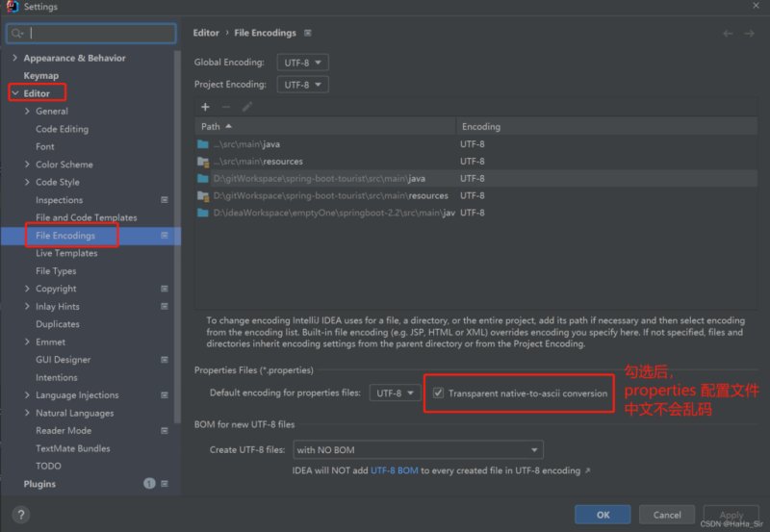Viewport: 770px width, 532px height.
Task: Open the Global Encoding dropdown
Action: coord(302,63)
